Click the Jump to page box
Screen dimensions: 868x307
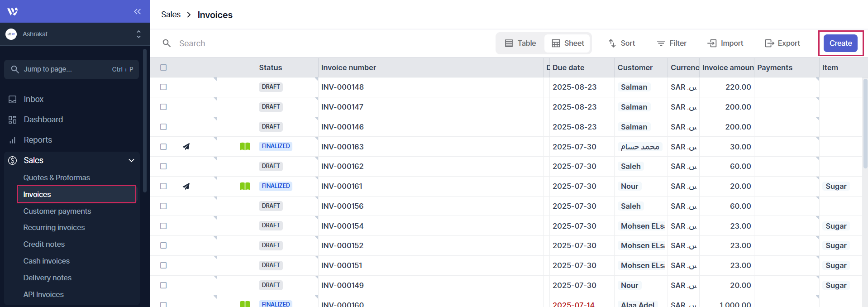(72, 69)
